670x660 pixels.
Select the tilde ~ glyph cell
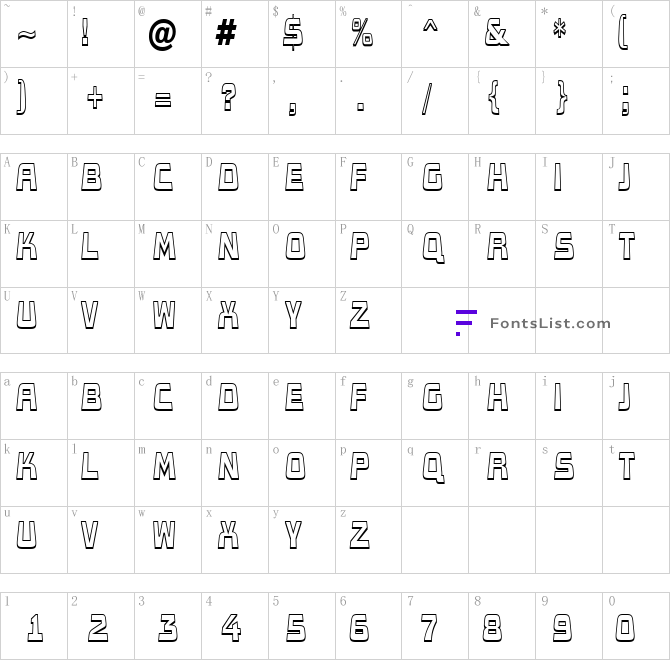(x=34, y=34)
